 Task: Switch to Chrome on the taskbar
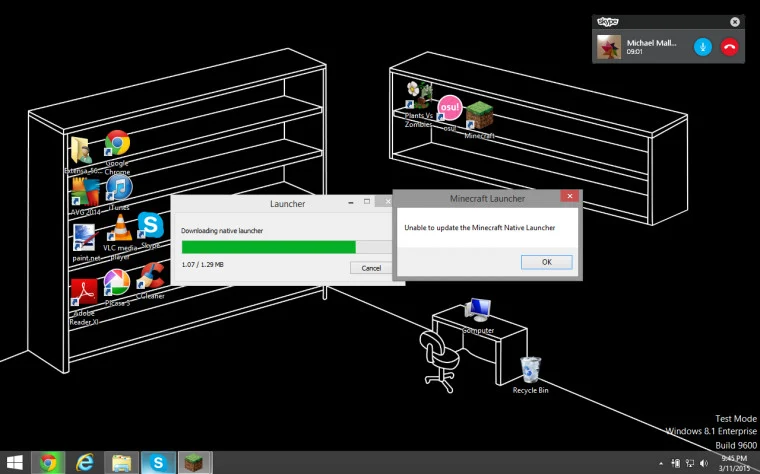tap(48, 462)
